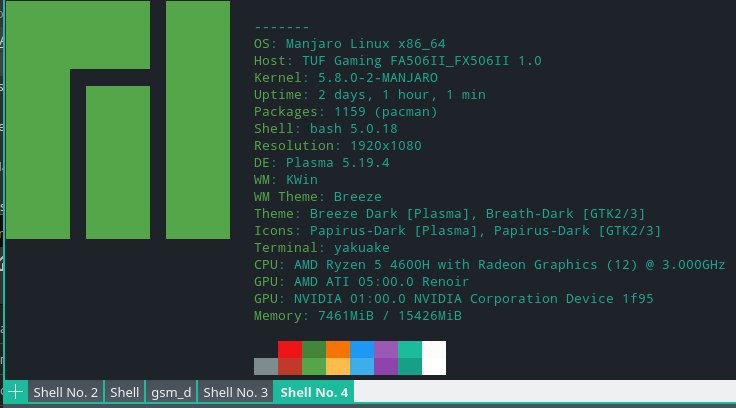The height and width of the screenshot is (408, 736).
Task: Click the gray color block
Action: (x=266, y=366)
